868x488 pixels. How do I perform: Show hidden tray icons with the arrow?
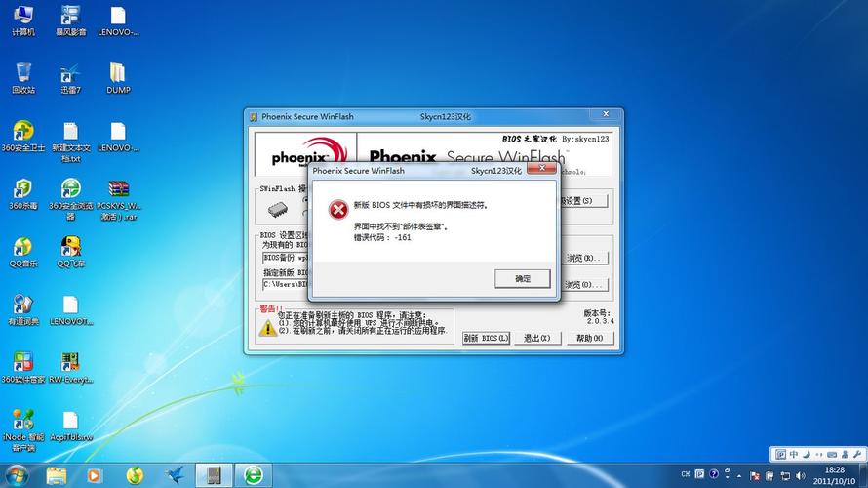click(x=739, y=476)
